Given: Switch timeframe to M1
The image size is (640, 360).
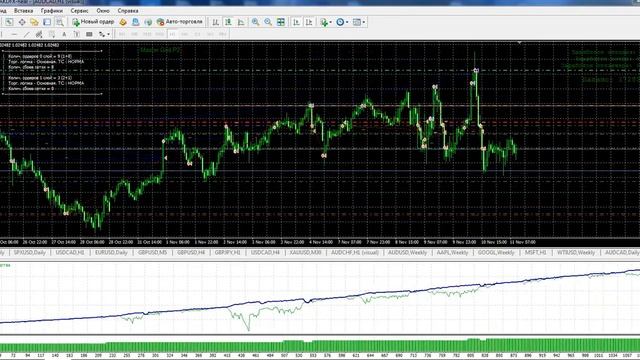Looking at the screenshot, I should [x=122, y=34].
